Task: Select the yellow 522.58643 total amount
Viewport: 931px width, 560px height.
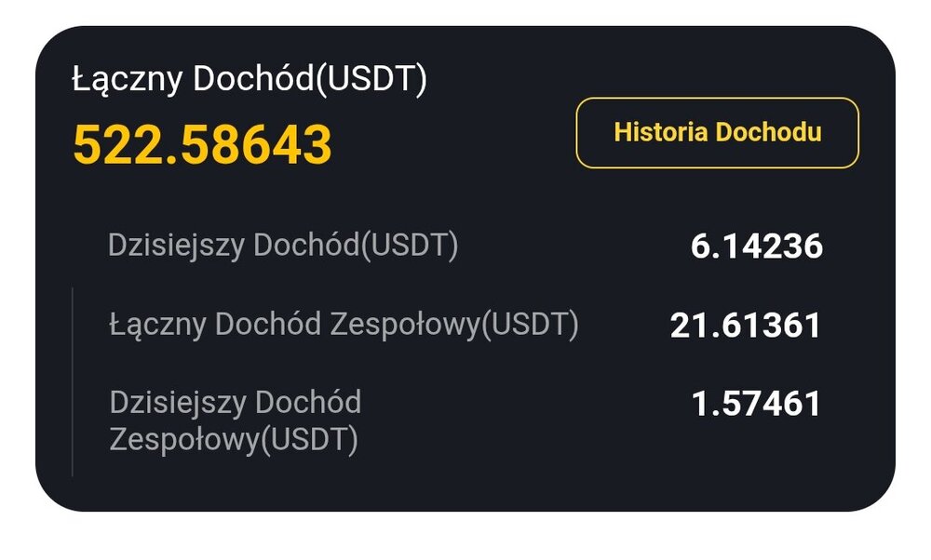Action: [202, 145]
